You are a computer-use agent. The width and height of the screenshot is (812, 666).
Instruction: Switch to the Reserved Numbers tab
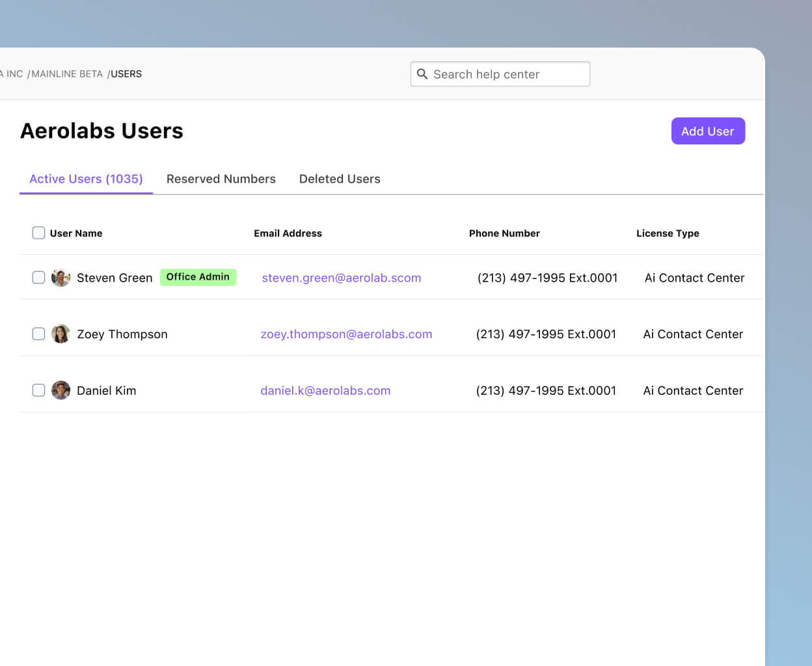pyautogui.click(x=221, y=179)
